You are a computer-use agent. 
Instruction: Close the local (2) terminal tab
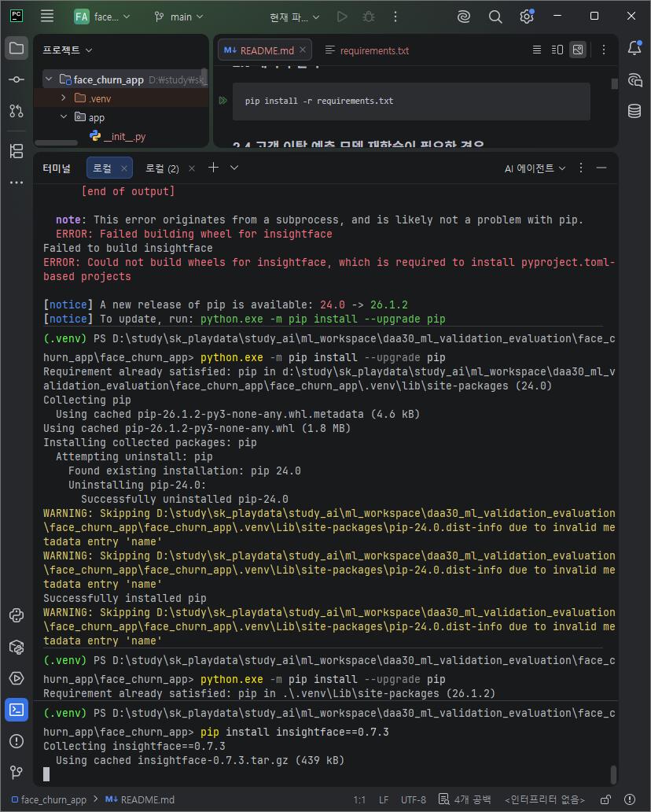coord(192,168)
